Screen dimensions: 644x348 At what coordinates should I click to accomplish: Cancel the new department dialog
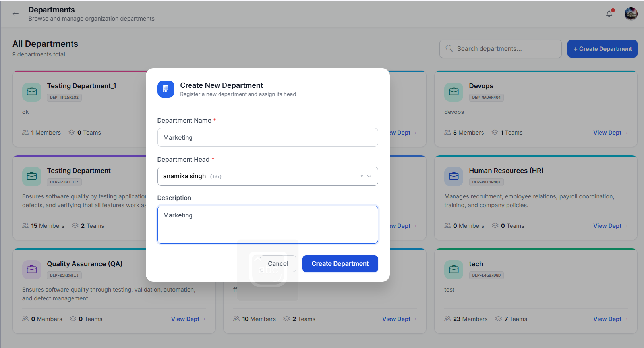[x=278, y=264]
